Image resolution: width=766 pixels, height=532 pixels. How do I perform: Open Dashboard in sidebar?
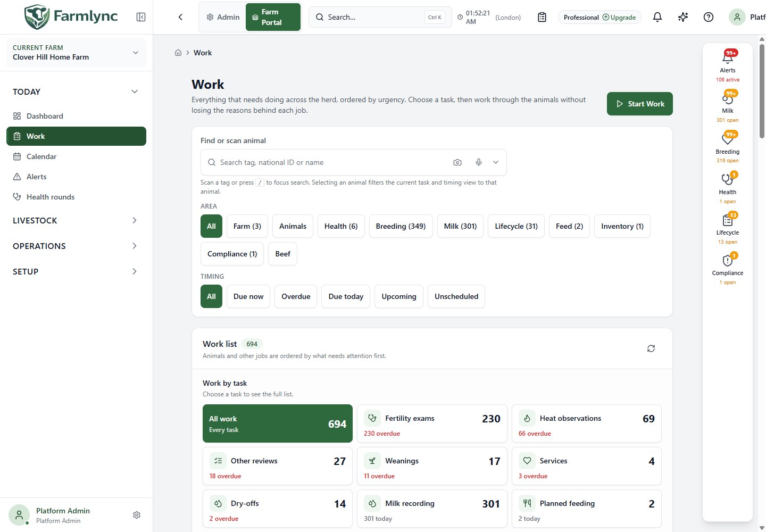point(76,116)
